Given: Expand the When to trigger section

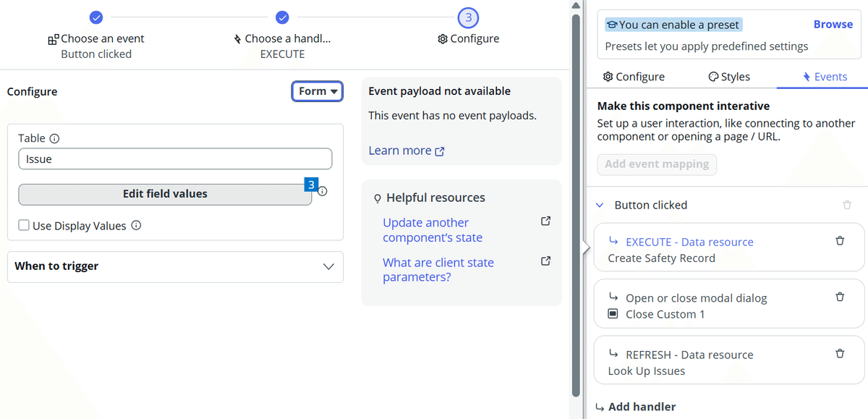Looking at the screenshot, I should [x=329, y=267].
